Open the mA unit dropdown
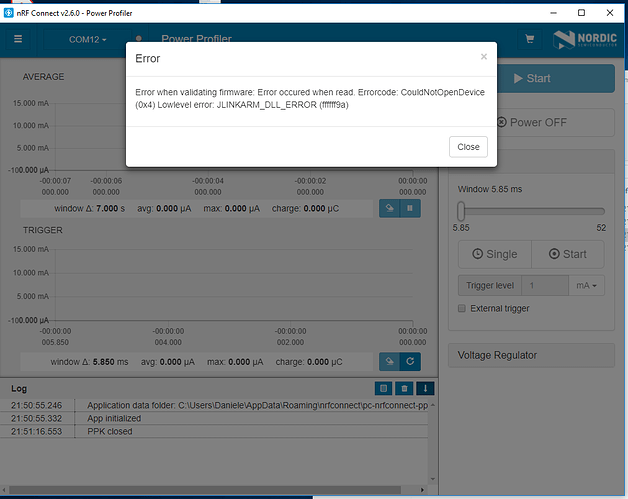The height and width of the screenshot is (499, 628). click(x=586, y=286)
